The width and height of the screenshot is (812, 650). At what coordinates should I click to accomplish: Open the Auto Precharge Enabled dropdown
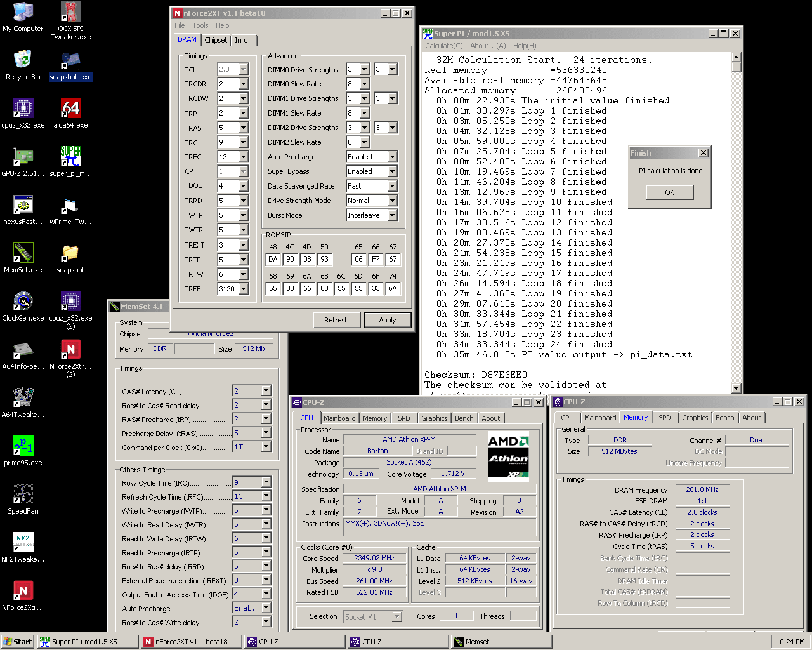(x=392, y=157)
